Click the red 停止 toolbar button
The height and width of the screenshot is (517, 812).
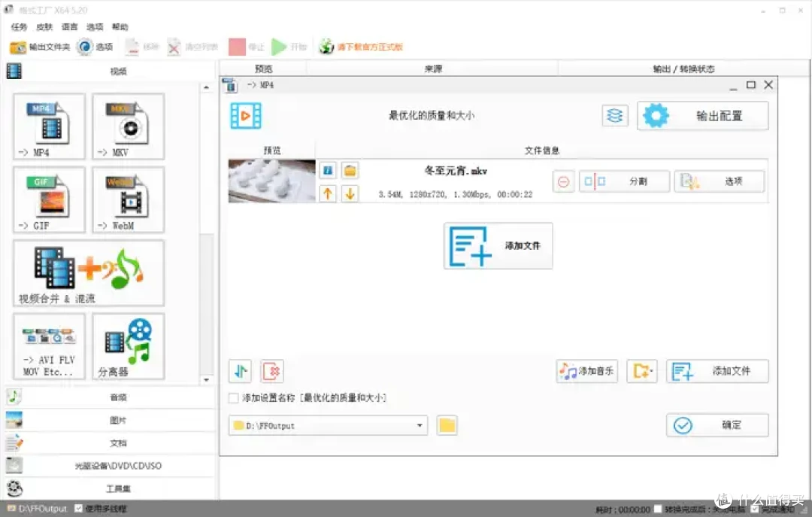tap(247, 47)
